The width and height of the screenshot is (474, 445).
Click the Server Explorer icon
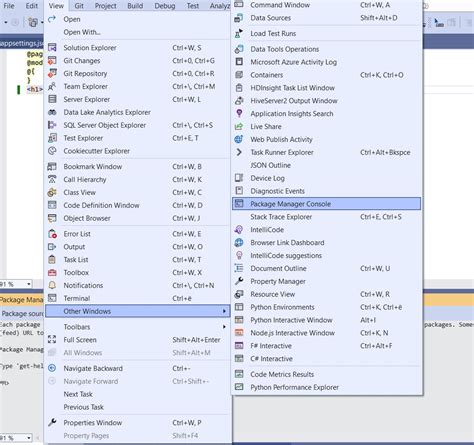coord(52,99)
